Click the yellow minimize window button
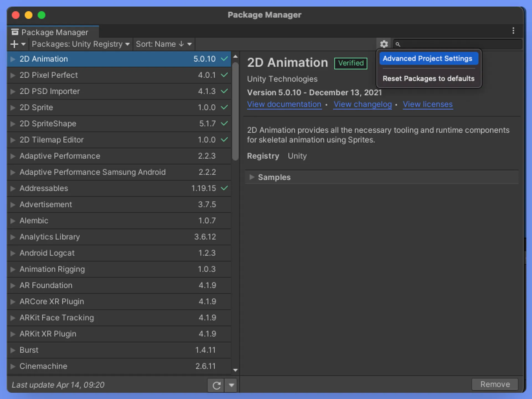This screenshot has height=399, width=532. point(29,15)
